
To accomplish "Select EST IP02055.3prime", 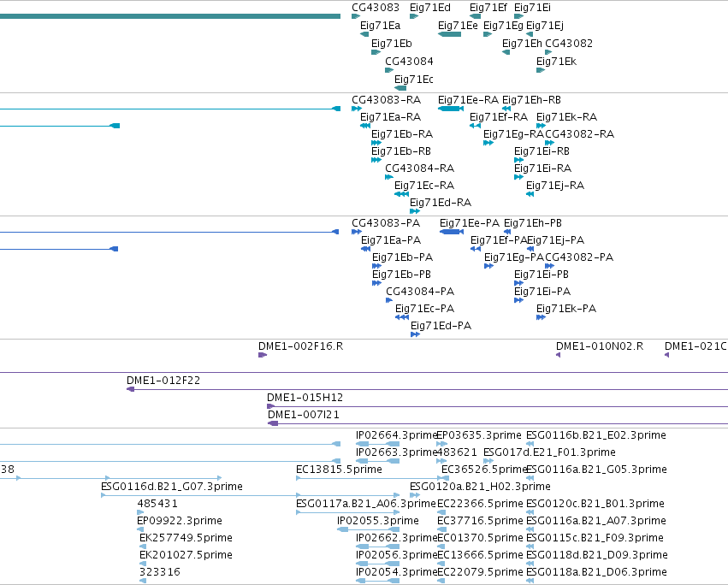I will click(x=378, y=523).
